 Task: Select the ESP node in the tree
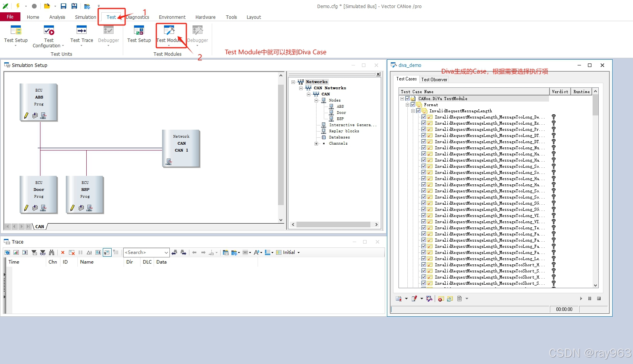(x=340, y=119)
